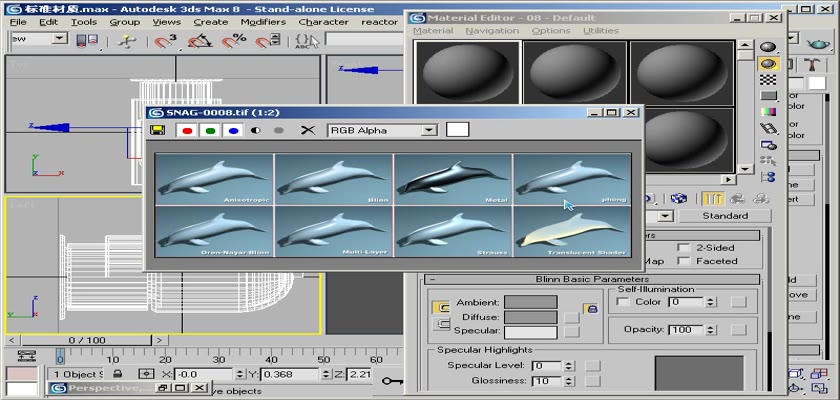Viewport: 840px width, 400px height.
Task: Toggle the Display Alpha Channel button
Action: [x=256, y=130]
